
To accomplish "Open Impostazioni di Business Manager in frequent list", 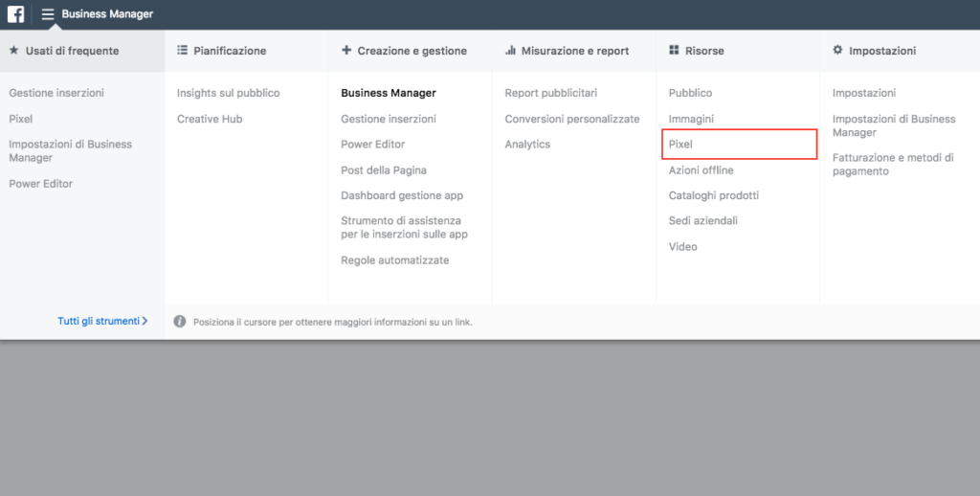I will coord(70,150).
